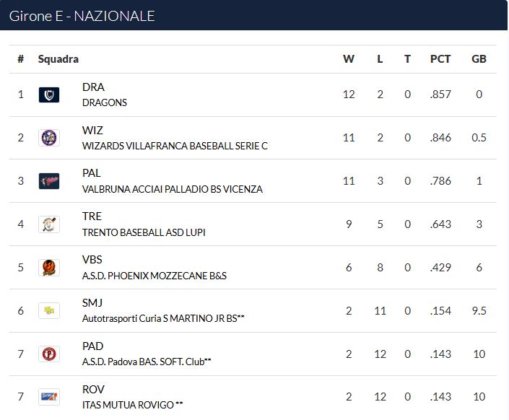Open the Wizards Villafranca team logo

point(49,138)
